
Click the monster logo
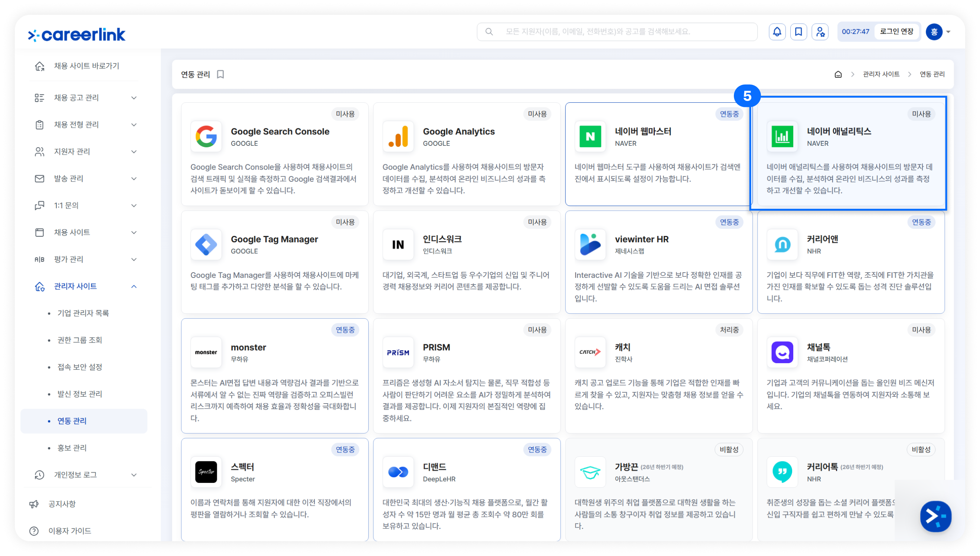[206, 352]
